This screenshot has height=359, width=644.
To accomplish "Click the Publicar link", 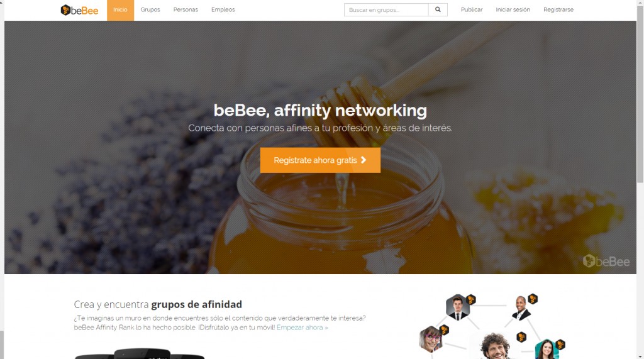I will tap(472, 9).
